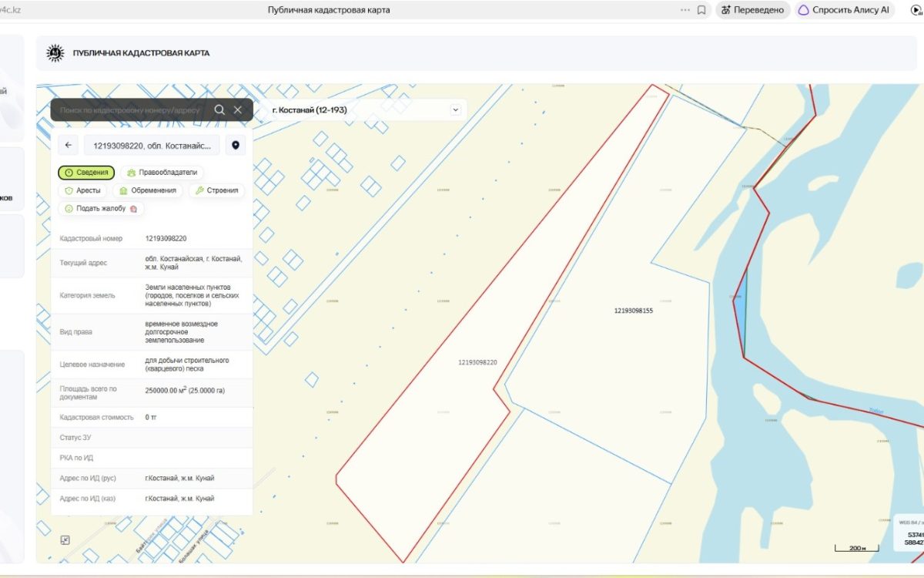
Task: Click the cadastral number value 12193098220 in table
Action: 166,238
